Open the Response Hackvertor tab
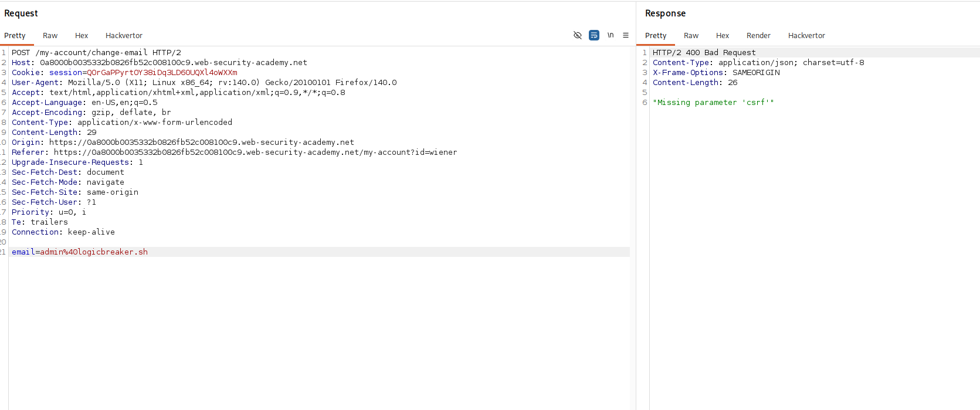This screenshot has height=410, width=980. coord(806,36)
